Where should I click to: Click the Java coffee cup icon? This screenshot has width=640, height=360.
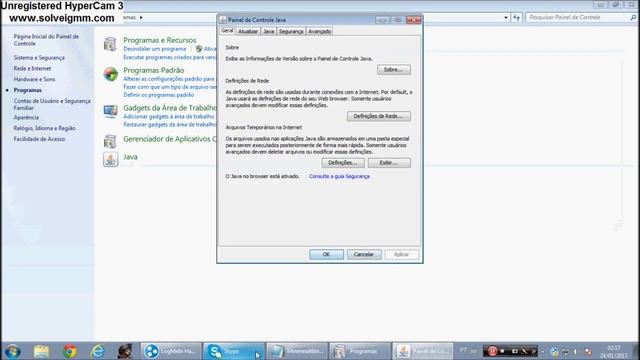(x=111, y=159)
